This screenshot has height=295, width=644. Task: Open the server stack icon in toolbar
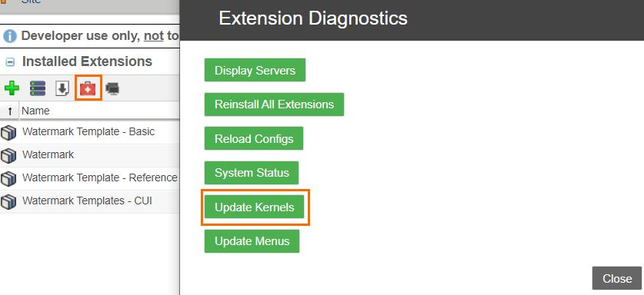[38, 88]
